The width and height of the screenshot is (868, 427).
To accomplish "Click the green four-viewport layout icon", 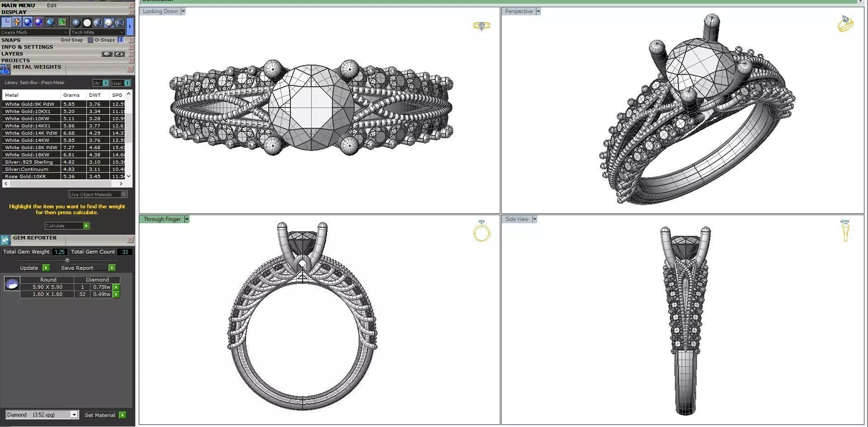I will [62, 22].
